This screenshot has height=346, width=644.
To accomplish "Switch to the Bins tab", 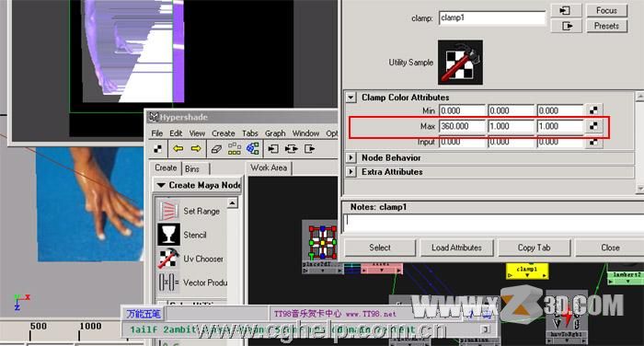I will (x=191, y=169).
